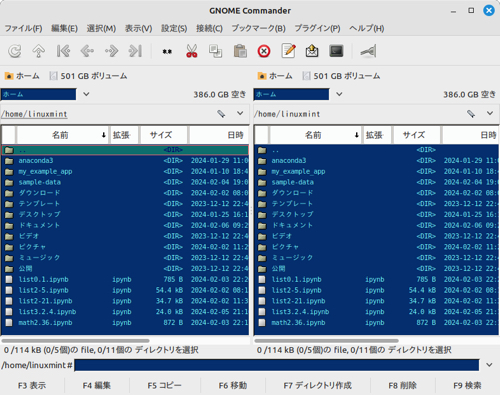Click the Paste clipboard icon

(240, 51)
